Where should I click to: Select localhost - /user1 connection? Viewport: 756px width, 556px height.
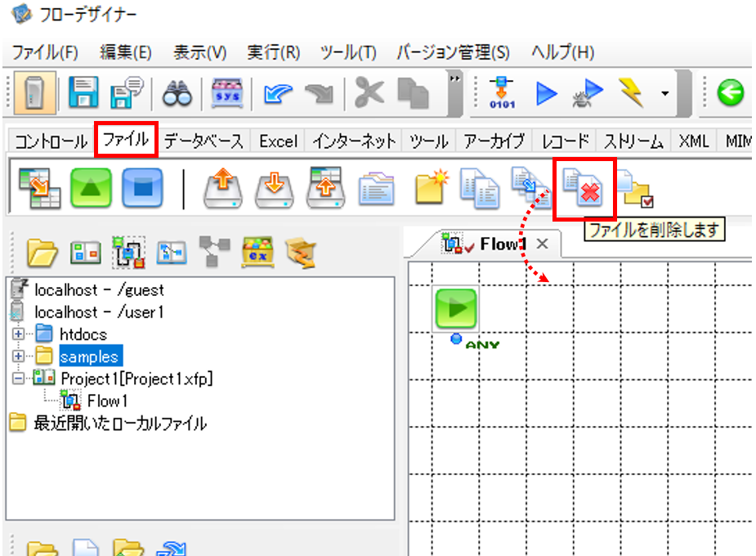tap(99, 312)
